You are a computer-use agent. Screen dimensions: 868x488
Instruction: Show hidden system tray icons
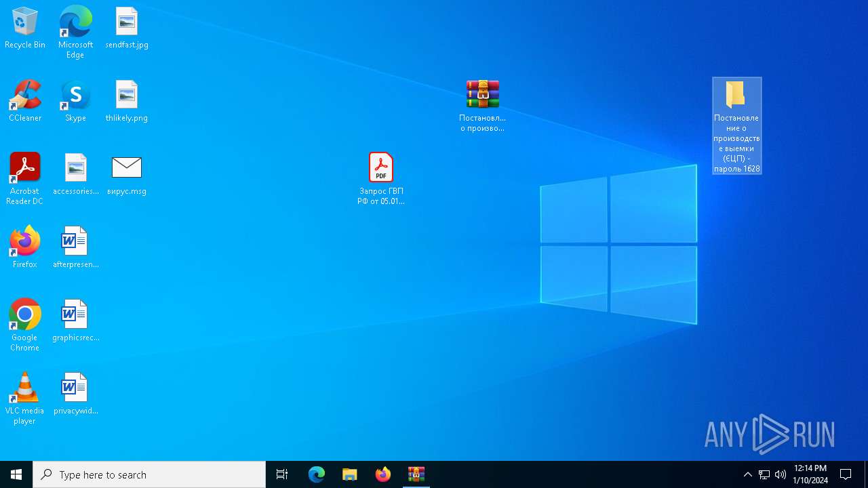pyautogui.click(x=748, y=474)
